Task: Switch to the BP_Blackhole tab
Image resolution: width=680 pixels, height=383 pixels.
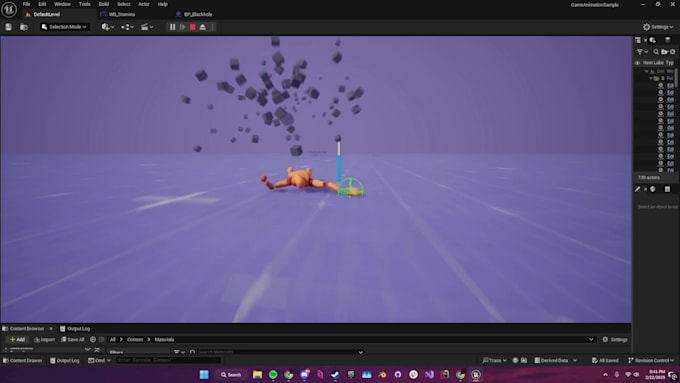Action: 198,14
